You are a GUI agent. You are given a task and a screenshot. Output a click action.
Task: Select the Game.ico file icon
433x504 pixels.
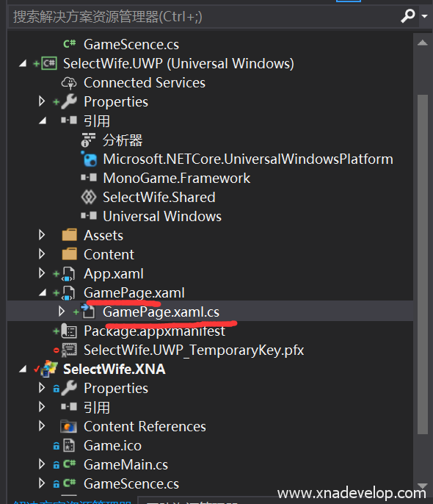(x=69, y=445)
